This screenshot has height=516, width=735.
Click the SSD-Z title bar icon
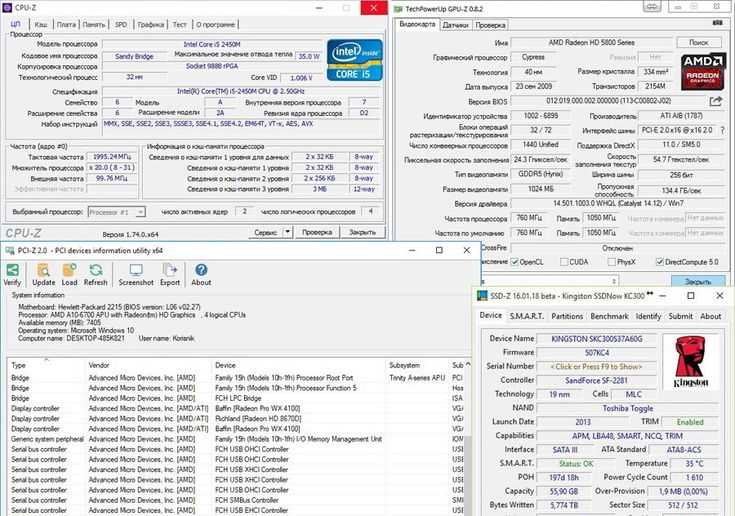tap(482, 296)
